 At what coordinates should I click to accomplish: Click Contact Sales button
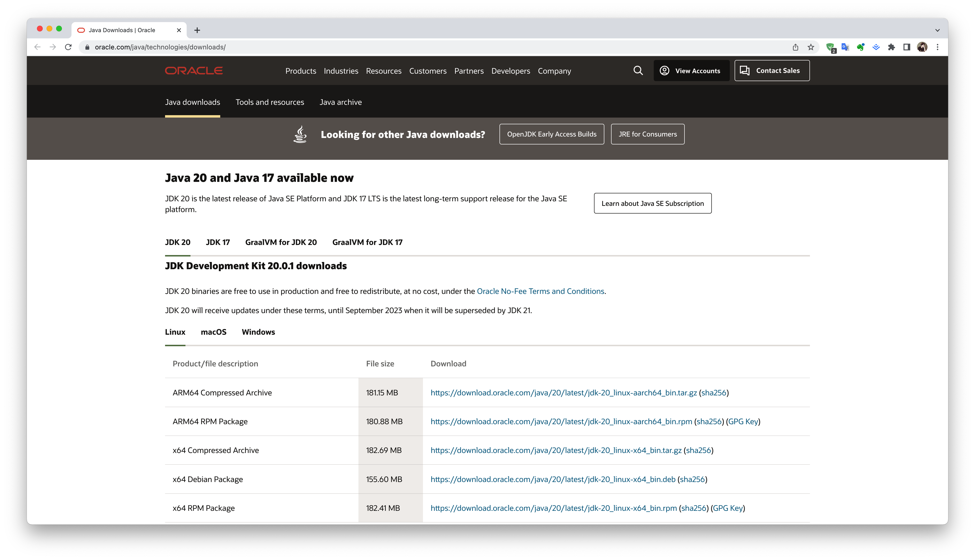point(772,70)
